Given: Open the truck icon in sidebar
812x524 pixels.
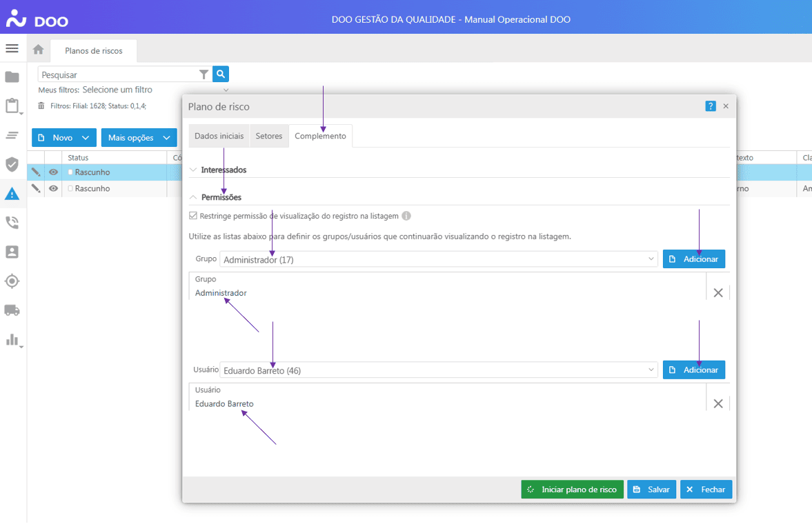Looking at the screenshot, I should coord(12,310).
